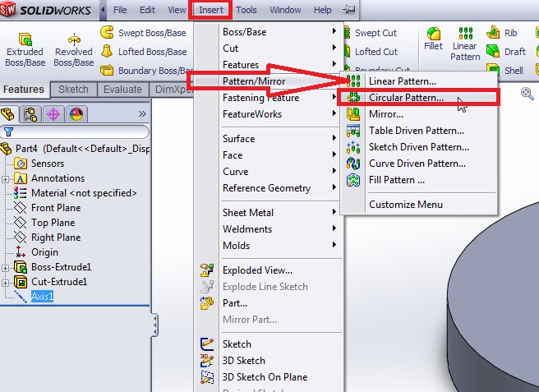The width and height of the screenshot is (539, 392).
Task: Choose Curve Driven Pattern...
Action: tap(418, 164)
